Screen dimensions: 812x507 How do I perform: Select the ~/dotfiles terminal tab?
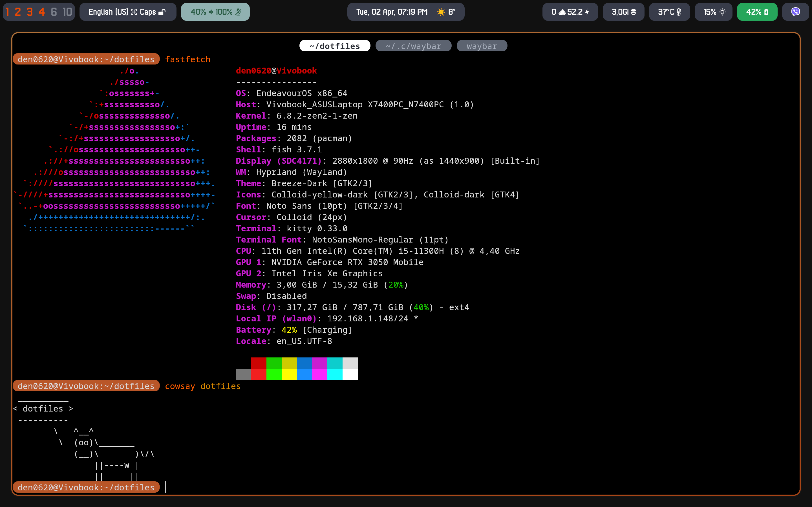point(335,46)
